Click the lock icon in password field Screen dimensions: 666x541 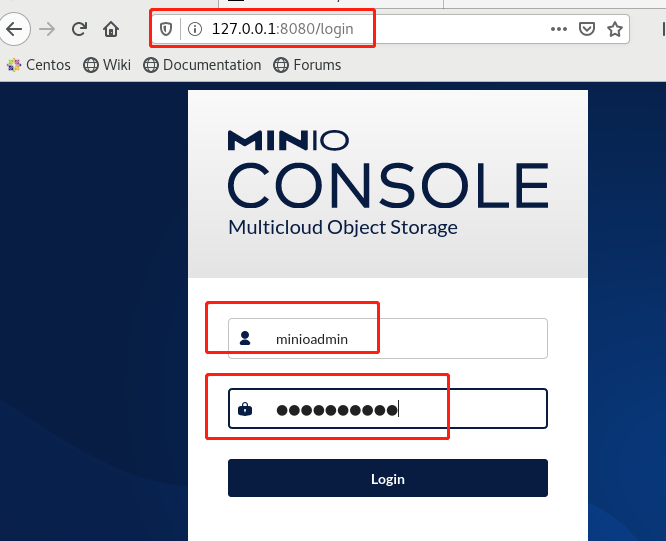[x=245, y=409]
